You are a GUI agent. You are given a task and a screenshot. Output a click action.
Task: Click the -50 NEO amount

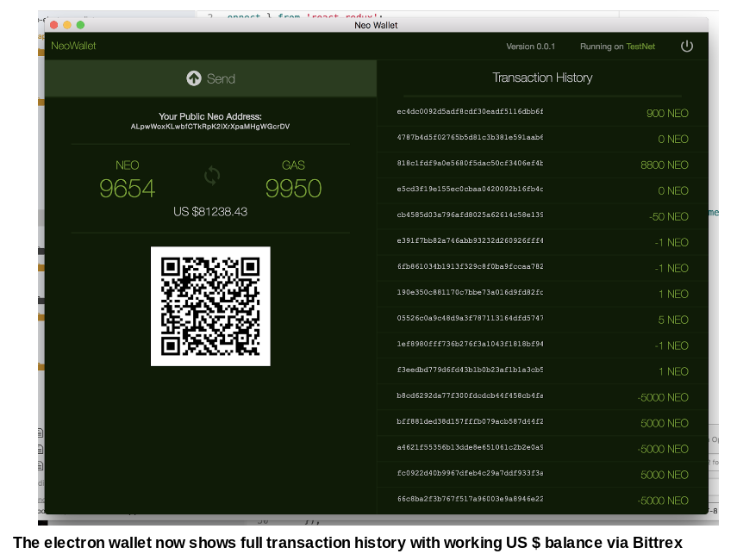coord(668,216)
